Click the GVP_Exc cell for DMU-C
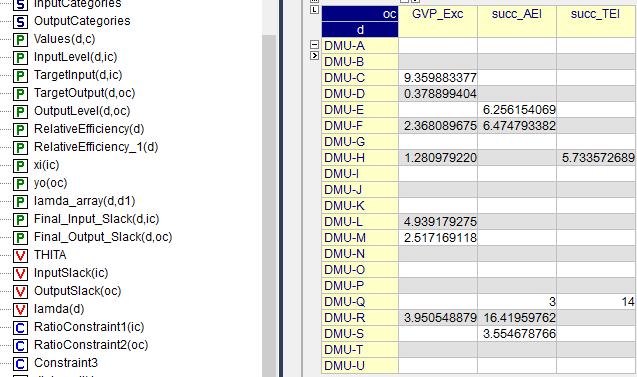The height and width of the screenshot is (377, 637). tap(438, 78)
